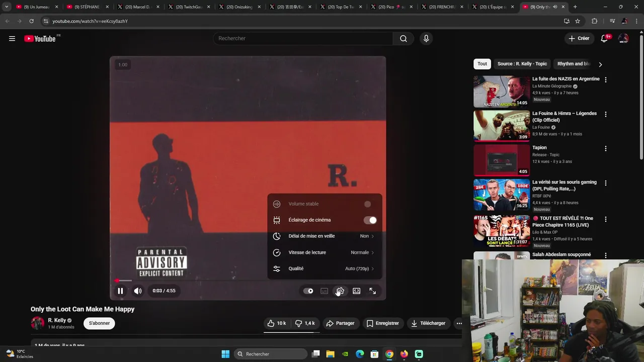Open more actions beside Télécharger

[x=459, y=323]
